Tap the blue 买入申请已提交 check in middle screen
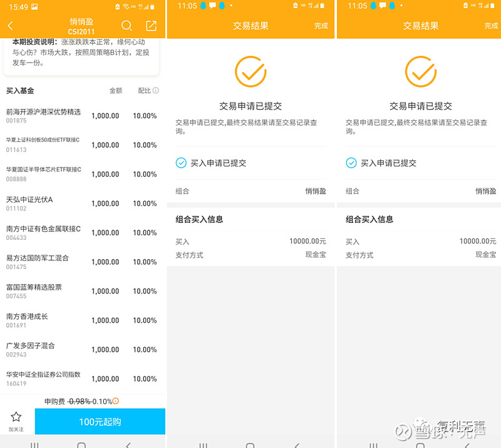This screenshot has height=448, width=501. [181, 163]
